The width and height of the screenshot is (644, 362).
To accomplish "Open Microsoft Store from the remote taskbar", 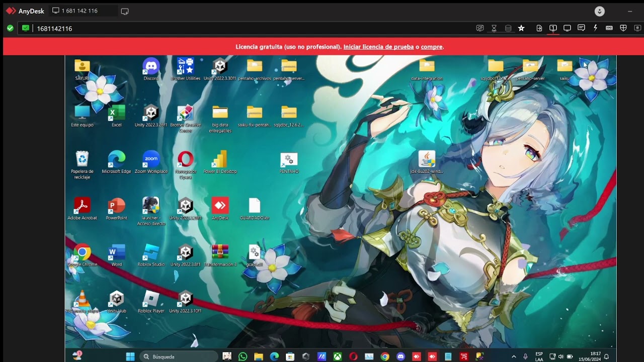I will coord(290,356).
